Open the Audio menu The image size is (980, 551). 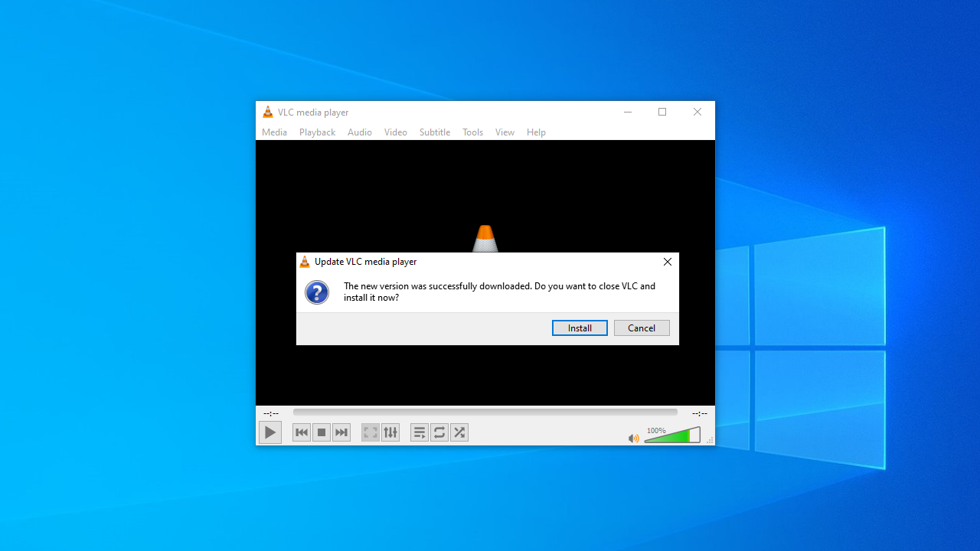tap(360, 132)
